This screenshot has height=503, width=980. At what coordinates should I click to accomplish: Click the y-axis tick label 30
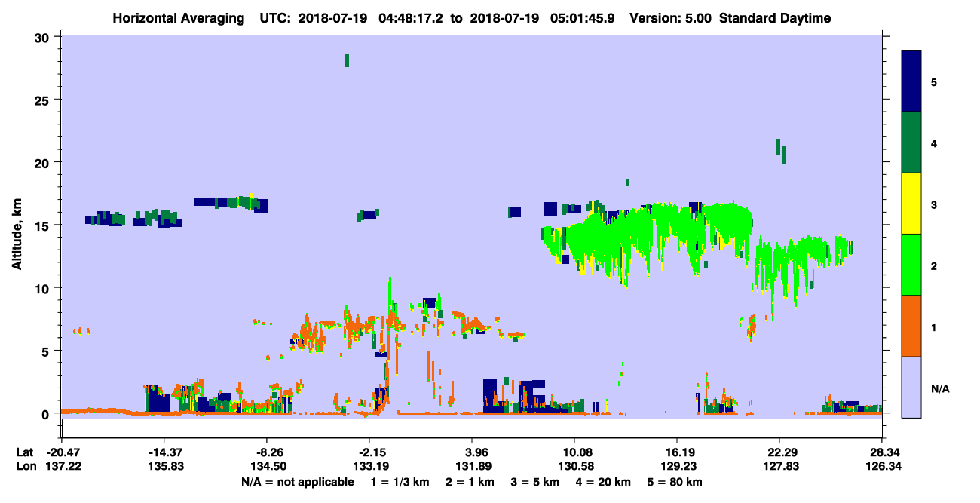point(43,37)
